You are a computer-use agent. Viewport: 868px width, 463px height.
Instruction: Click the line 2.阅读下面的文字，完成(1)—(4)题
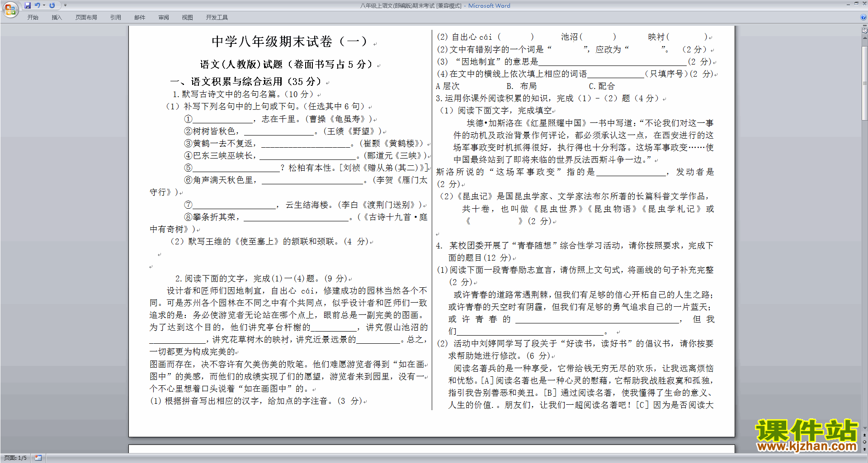[262, 279]
